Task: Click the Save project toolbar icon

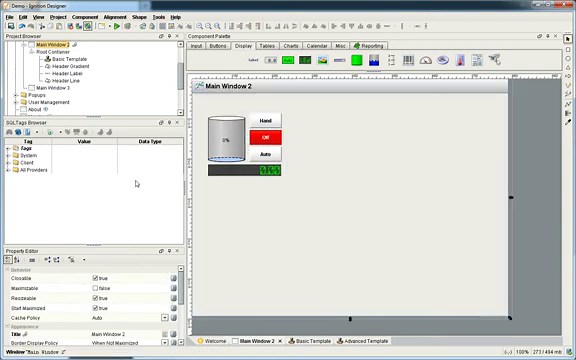Action: click(x=11, y=26)
